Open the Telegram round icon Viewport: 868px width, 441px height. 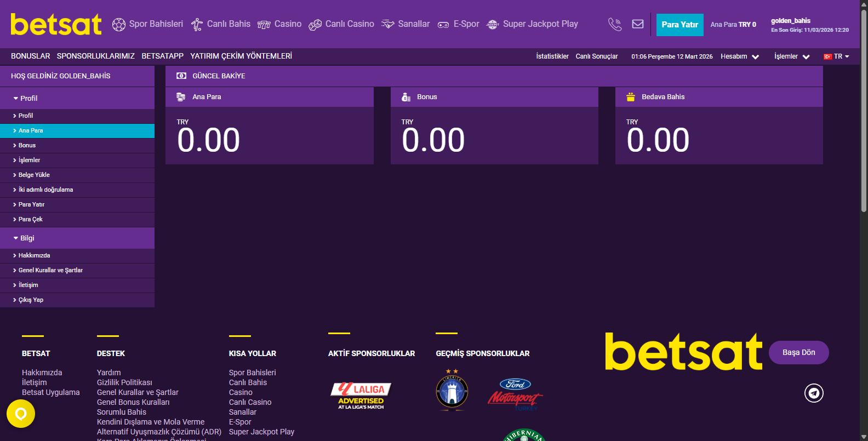click(814, 393)
